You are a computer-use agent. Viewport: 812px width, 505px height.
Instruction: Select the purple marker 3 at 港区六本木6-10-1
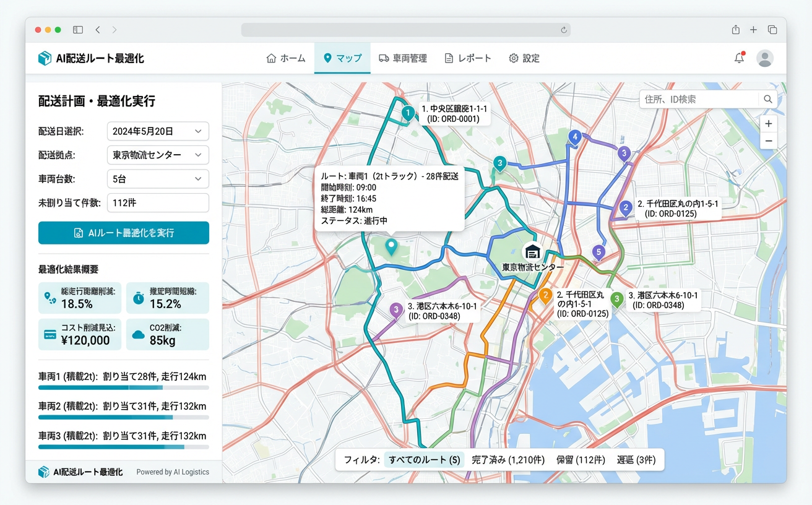[x=395, y=309]
